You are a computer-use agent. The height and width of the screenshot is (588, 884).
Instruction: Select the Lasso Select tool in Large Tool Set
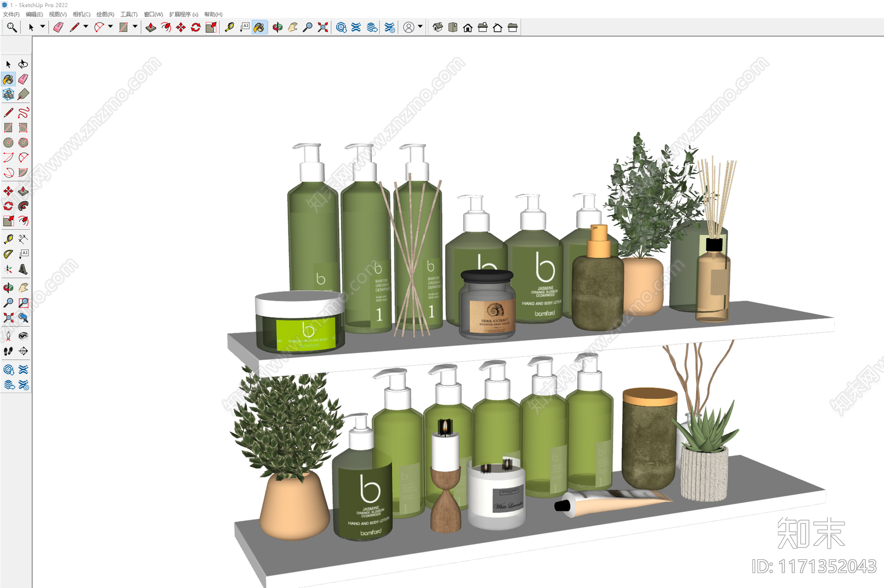[23, 64]
